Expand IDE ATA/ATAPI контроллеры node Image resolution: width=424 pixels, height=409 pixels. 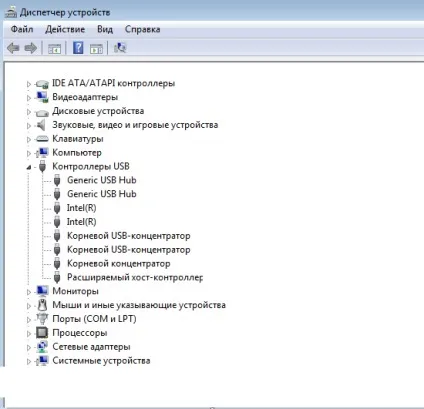click(x=29, y=84)
